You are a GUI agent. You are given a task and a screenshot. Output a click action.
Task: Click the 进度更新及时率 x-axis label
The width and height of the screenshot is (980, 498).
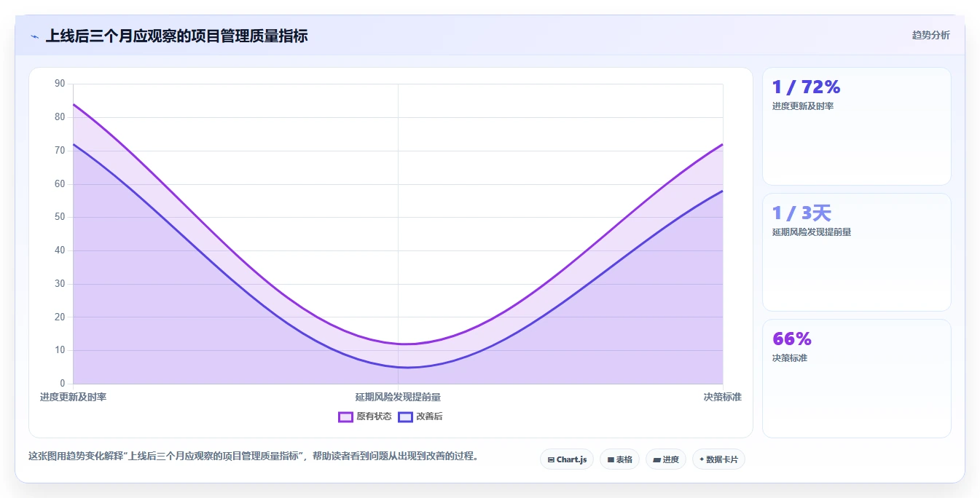(73, 397)
